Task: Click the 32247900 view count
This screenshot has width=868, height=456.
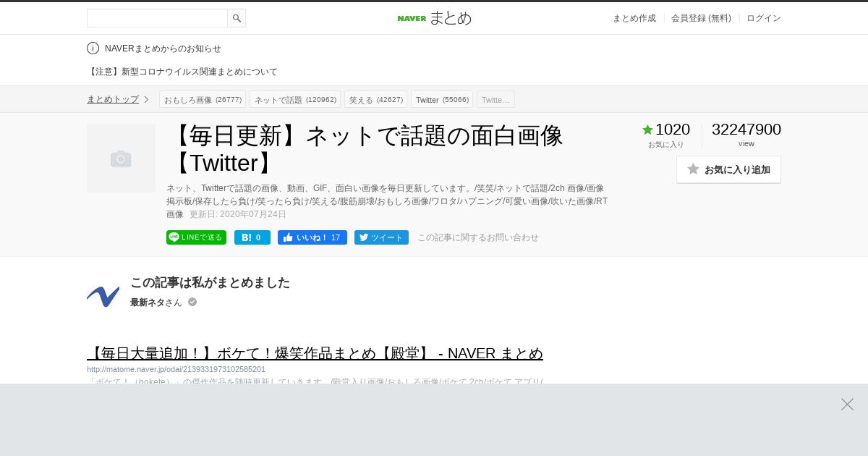Action: (746, 130)
